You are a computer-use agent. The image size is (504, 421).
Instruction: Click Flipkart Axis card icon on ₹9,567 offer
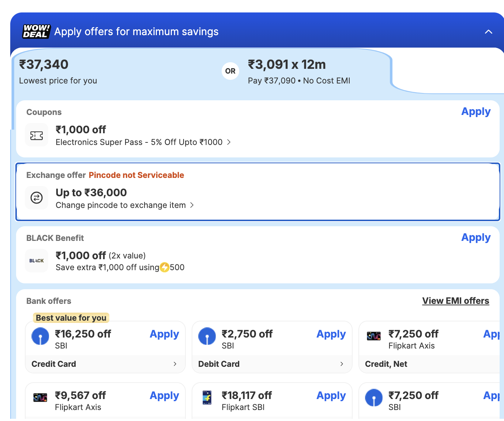tap(40, 398)
